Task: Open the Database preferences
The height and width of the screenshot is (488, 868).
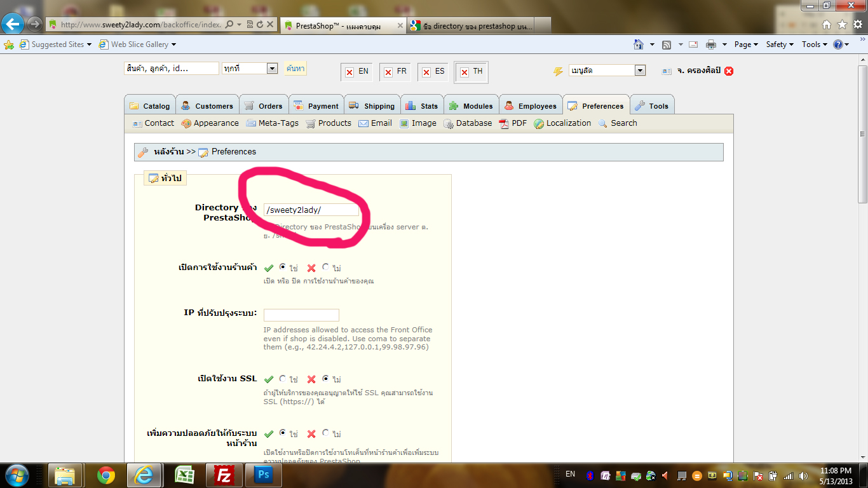Action: click(x=468, y=123)
